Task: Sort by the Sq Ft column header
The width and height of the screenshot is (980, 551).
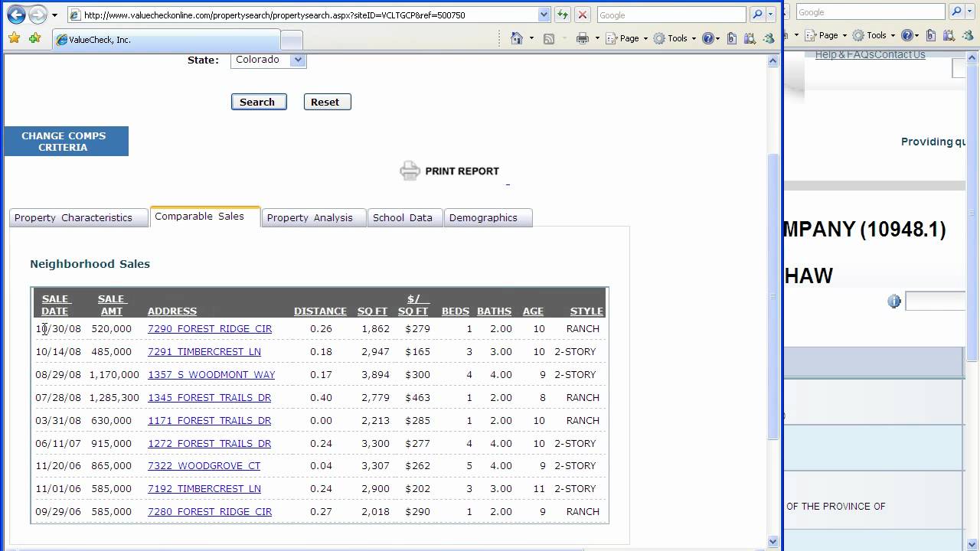Action: click(x=372, y=311)
